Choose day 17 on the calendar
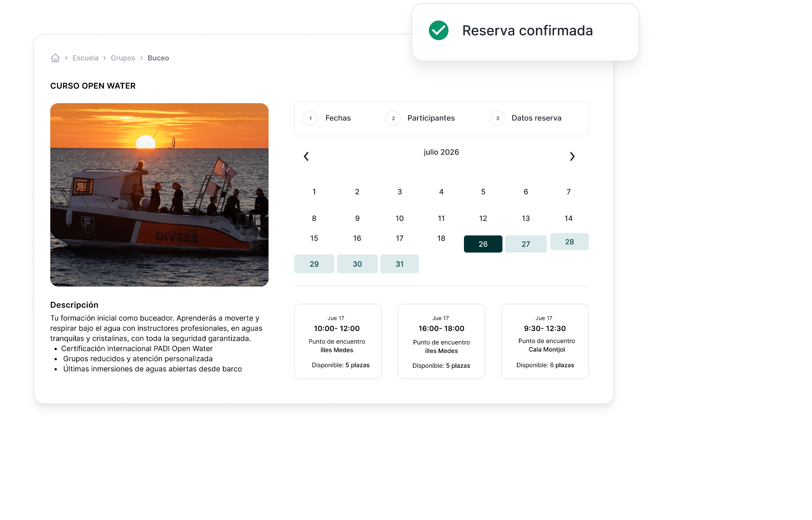The height and width of the screenshot is (520, 812). pyautogui.click(x=400, y=238)
